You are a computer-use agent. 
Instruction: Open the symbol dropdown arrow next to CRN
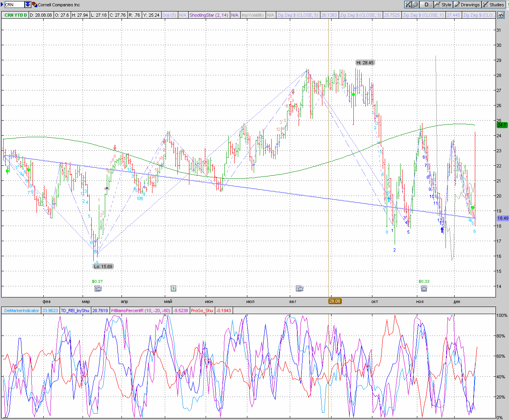(27, 5)
